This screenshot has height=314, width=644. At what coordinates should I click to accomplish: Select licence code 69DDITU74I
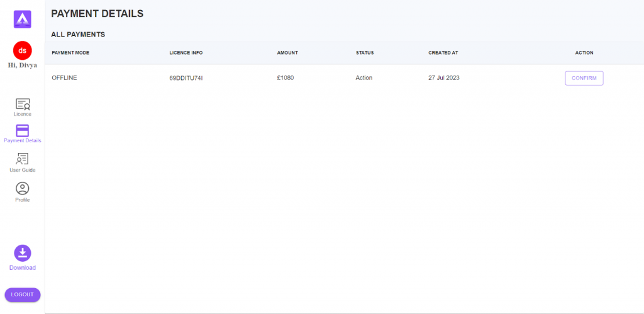click(x=186, y=78)
